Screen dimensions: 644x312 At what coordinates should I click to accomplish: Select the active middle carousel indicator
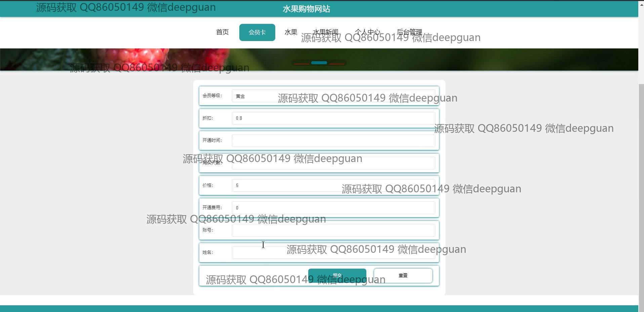tap(319, 63)
